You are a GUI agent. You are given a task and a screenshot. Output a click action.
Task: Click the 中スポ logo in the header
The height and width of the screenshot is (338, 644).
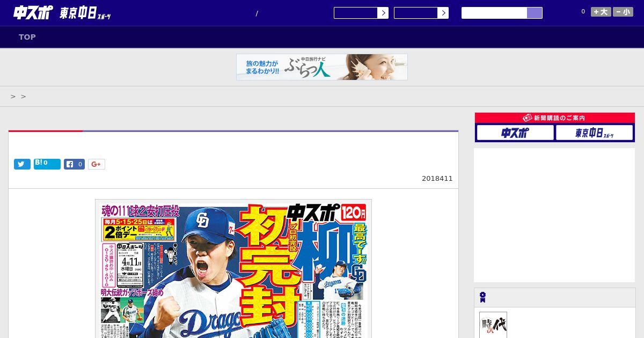pos(33,13)
